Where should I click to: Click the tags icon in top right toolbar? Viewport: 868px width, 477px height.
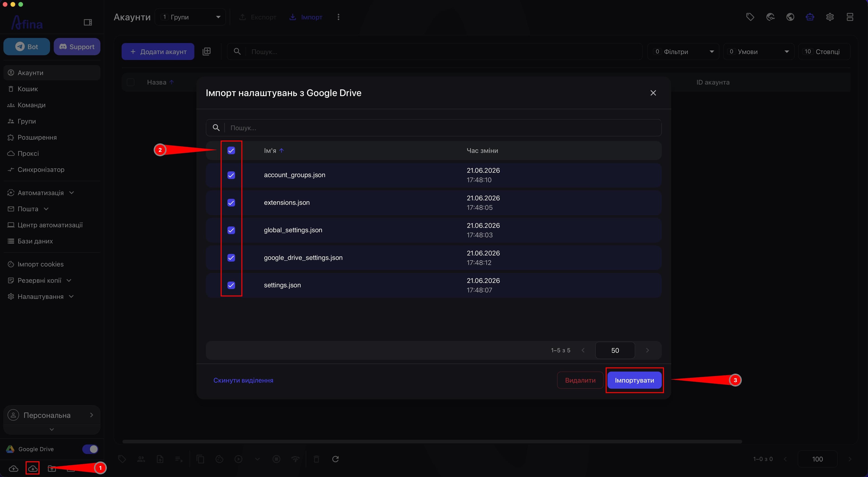pos(750,17)
